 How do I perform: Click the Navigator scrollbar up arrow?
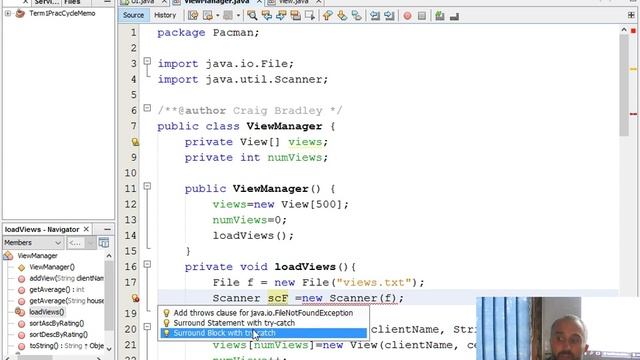pyautogui.click(x=109, y=256)
